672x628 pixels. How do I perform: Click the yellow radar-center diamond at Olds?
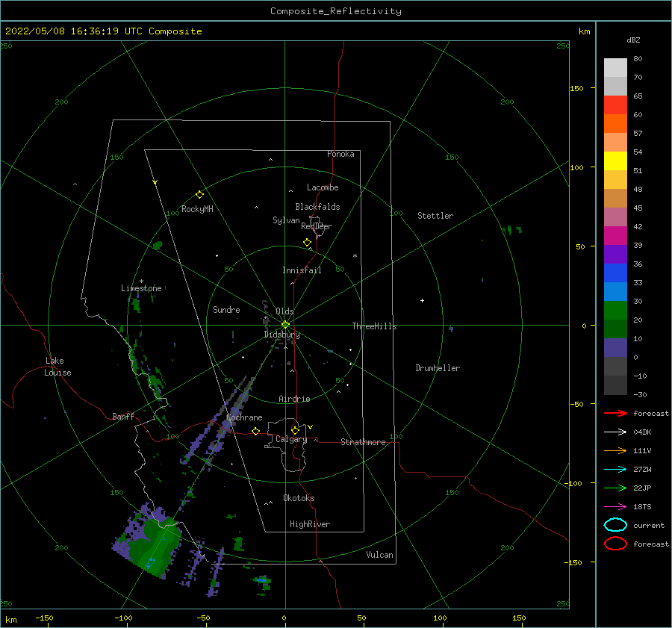(x=285, y=325)
